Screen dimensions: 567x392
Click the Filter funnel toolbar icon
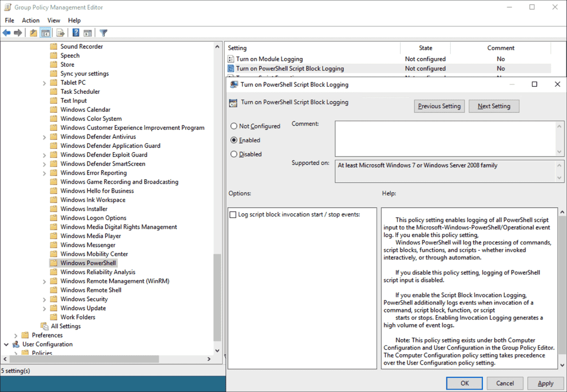click(103, 33)
